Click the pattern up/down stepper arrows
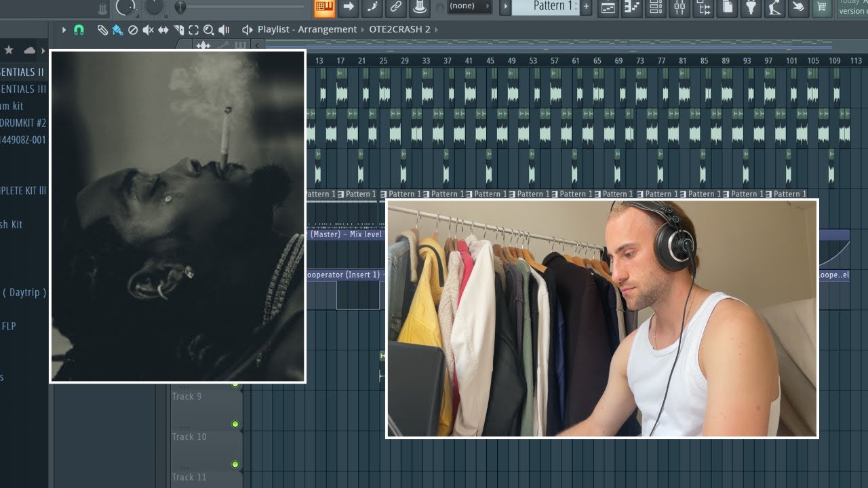This screenshot has width=868, height=488. click(x=577, y=7)
